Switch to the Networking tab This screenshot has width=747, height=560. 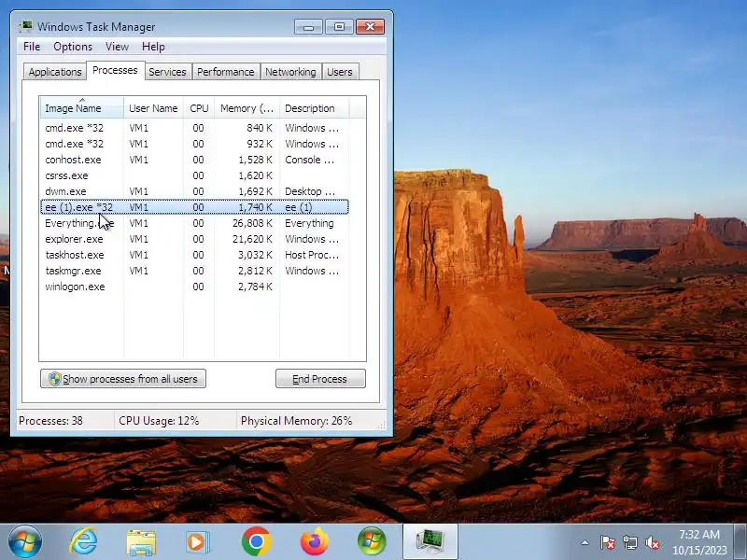click(290, 72)
